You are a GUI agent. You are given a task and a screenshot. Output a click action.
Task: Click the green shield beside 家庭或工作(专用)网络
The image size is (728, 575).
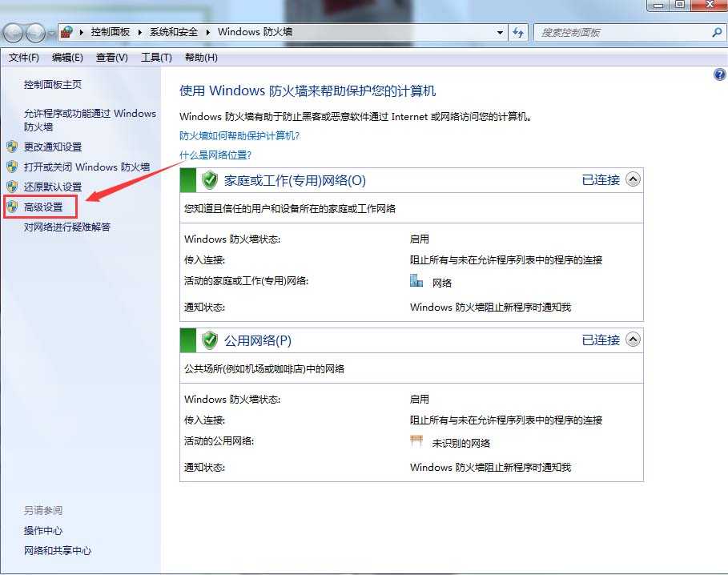209,179
